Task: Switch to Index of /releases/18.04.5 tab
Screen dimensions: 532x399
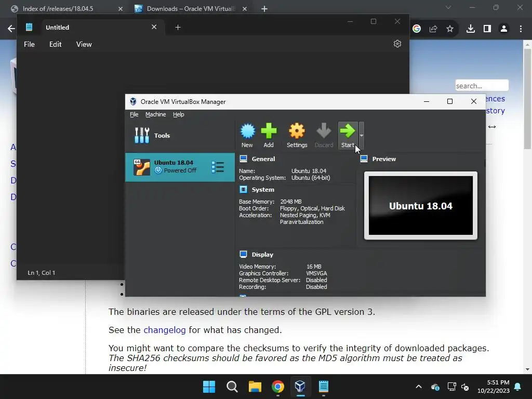Action: tap(66, 8)
